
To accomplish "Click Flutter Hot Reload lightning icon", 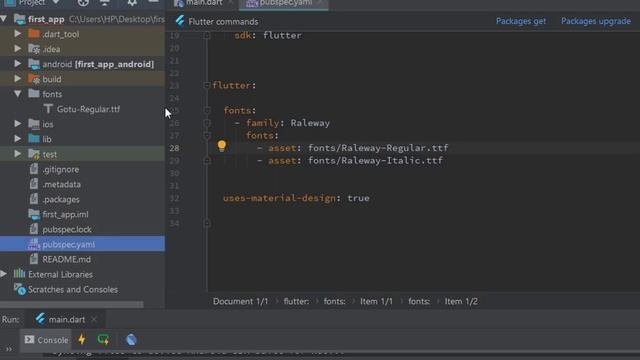I will point(82,339).
